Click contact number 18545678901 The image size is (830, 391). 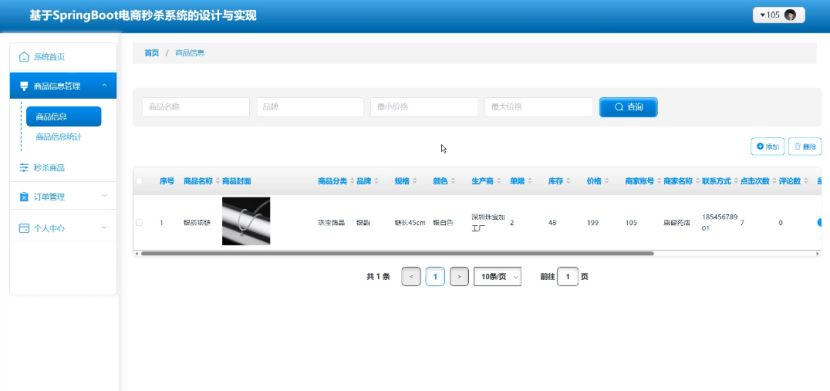click(x=719, y=223)
